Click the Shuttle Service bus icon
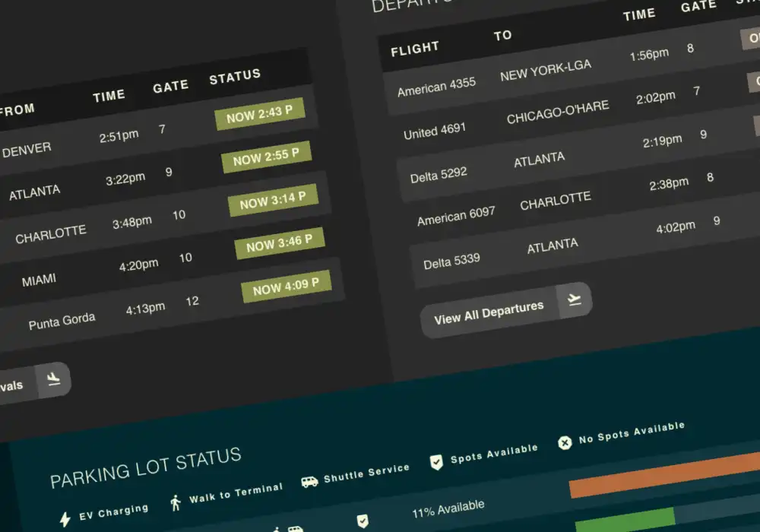 tap(309, 481)
